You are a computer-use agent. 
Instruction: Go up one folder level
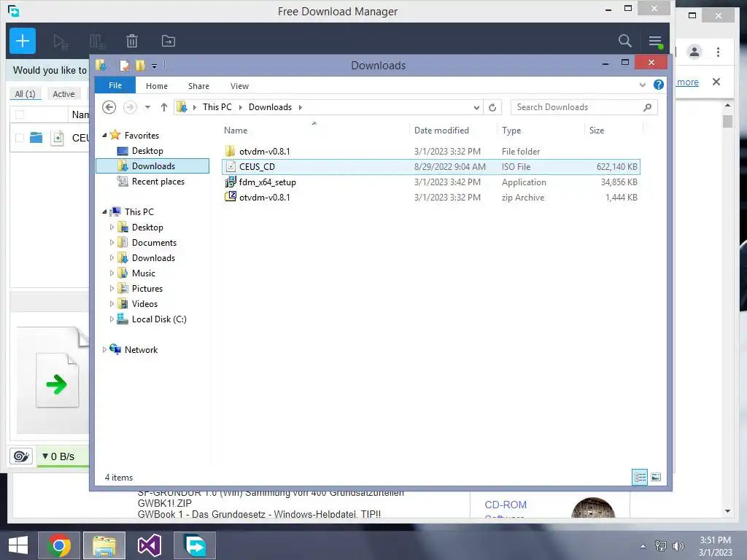[x=164, y=107]
